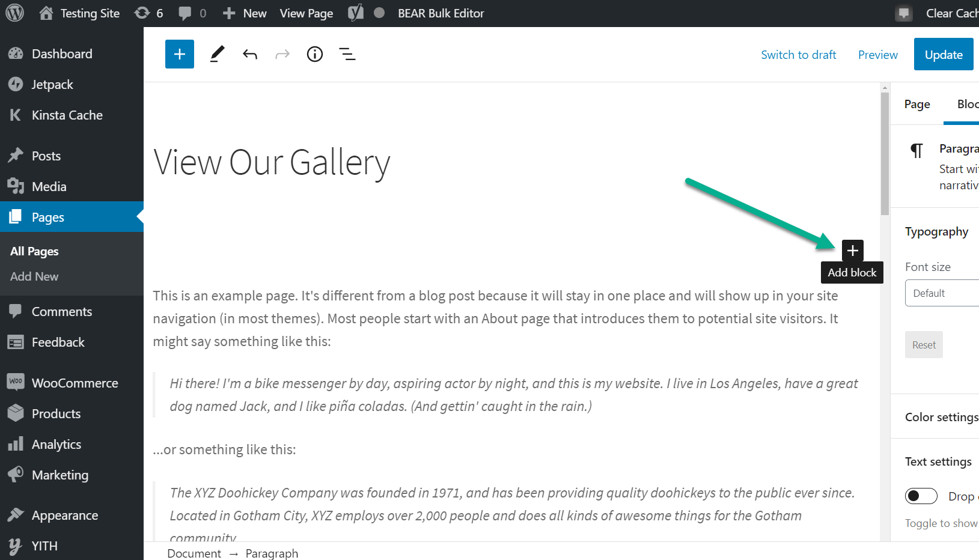This screenshot has width=979, height=560.
Task: Open the Yoast SEO icon in the admin bar
Action: [355, 13]
